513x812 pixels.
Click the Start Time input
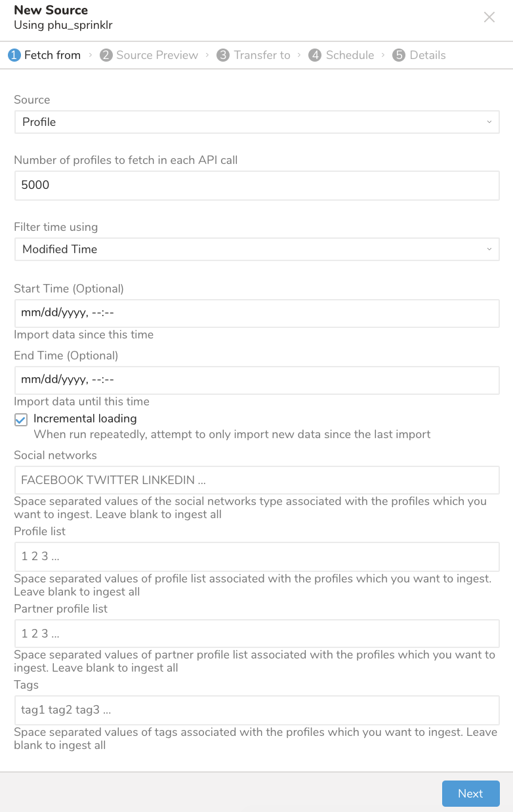coord(256,314)
